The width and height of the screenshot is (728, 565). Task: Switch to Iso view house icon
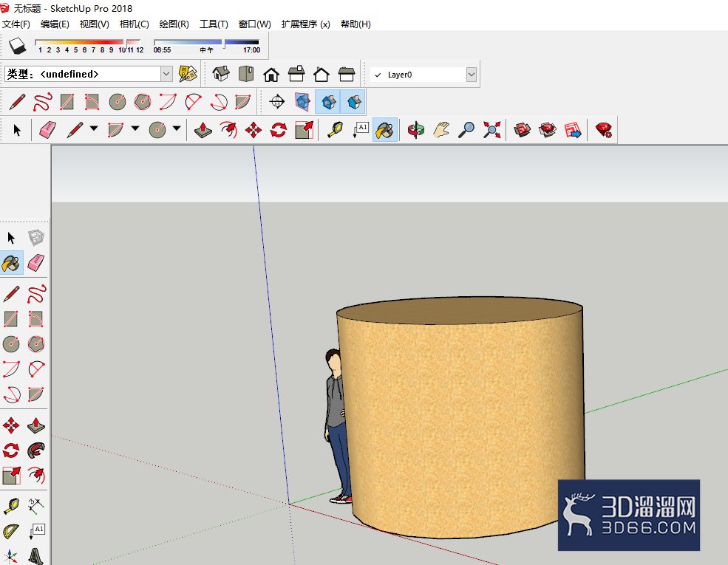pyautogui.click(x=221, y=74)
